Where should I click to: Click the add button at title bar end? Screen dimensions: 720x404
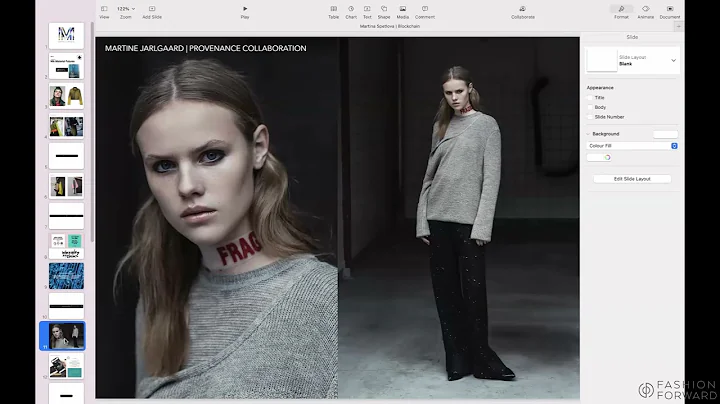tap(678, 27)
